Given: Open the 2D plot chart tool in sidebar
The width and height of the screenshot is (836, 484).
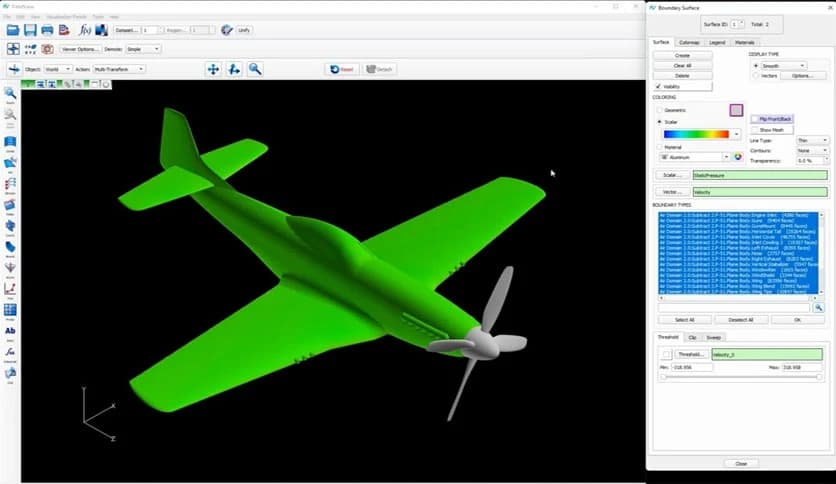Looking at the screenshot, I should click(x=10, y=289).
